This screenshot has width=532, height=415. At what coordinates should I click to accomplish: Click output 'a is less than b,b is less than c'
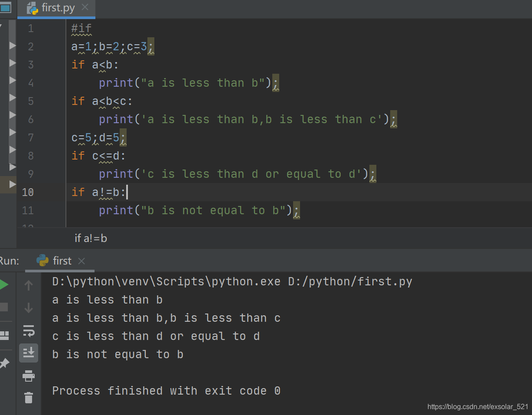pos(166,318)
